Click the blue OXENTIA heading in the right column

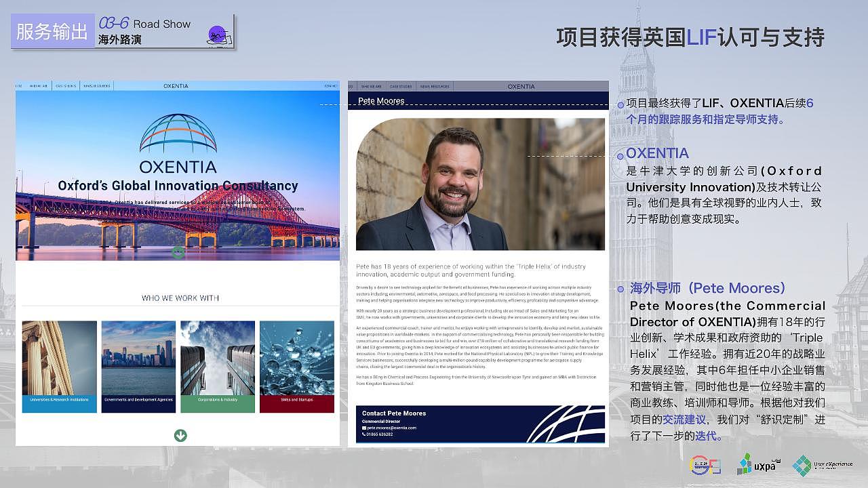coord(657,153)
